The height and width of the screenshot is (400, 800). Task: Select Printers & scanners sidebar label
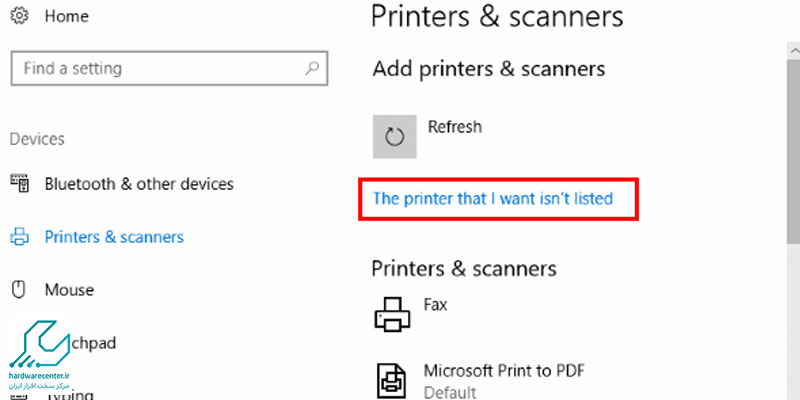[x=114, y=237]
